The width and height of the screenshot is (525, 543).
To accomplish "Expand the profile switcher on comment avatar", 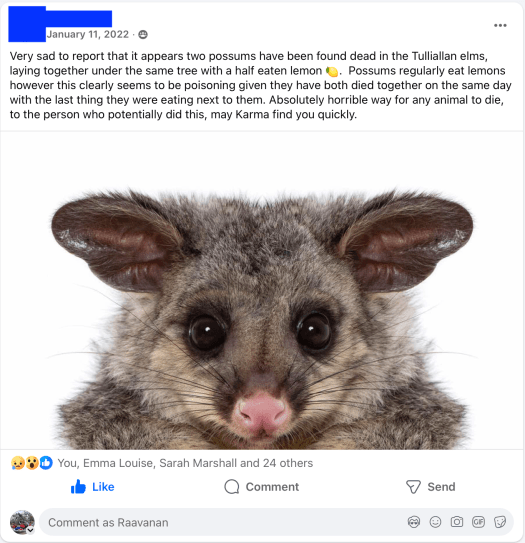I will coord(30,530).
